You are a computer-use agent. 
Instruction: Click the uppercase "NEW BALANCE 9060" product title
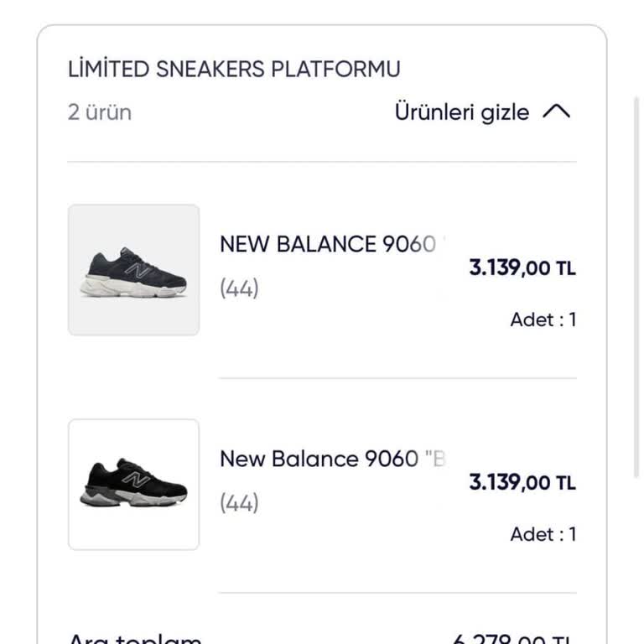[327, 244]
